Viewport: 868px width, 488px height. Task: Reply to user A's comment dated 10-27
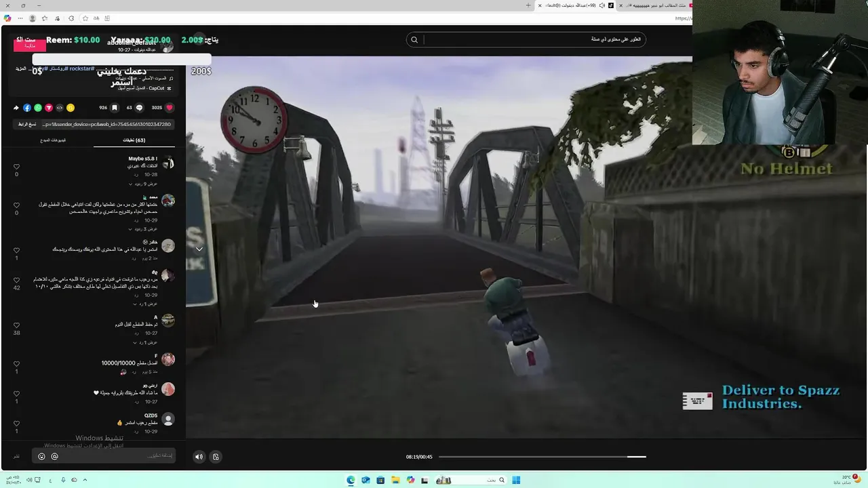136,333
